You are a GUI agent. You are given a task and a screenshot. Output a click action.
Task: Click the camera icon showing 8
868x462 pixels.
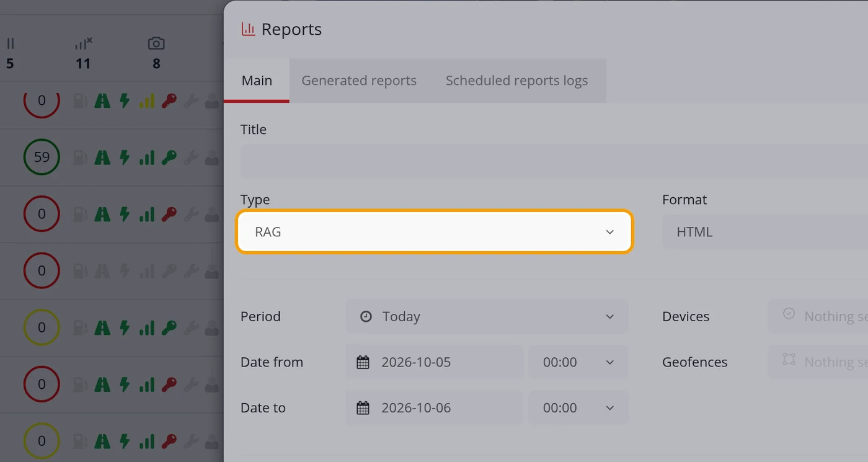(x=156, y=43)
